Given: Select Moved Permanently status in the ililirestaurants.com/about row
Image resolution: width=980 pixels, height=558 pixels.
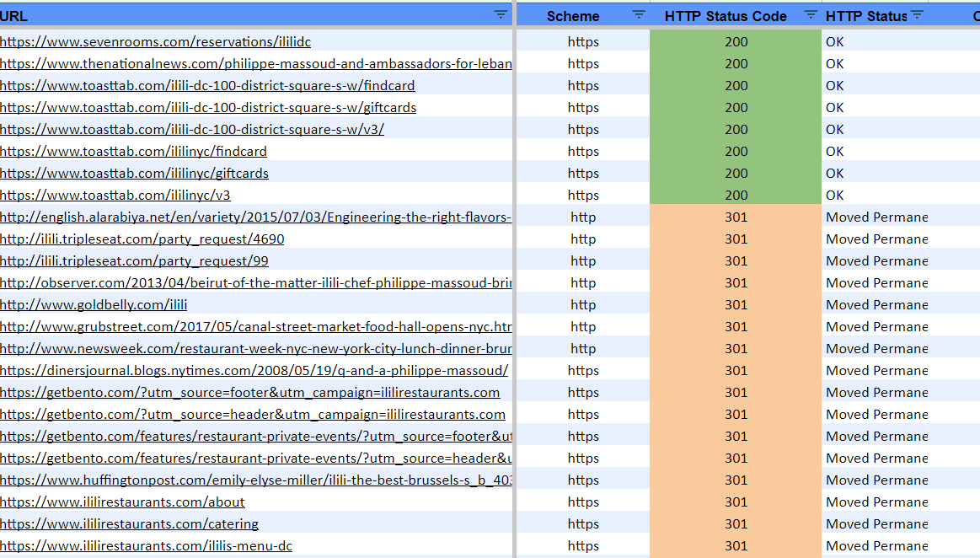Looking at the screenshot, I should (877, 502).
